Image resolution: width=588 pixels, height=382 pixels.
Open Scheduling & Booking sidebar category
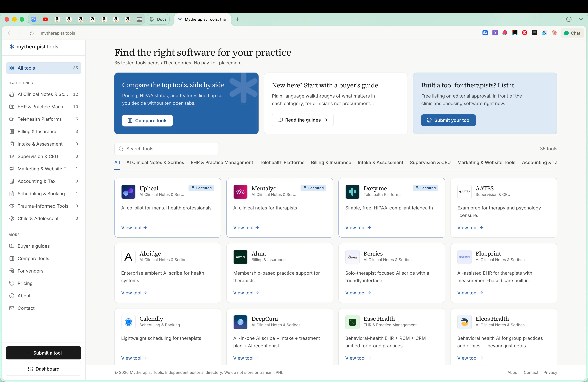(x=43, y=194)
